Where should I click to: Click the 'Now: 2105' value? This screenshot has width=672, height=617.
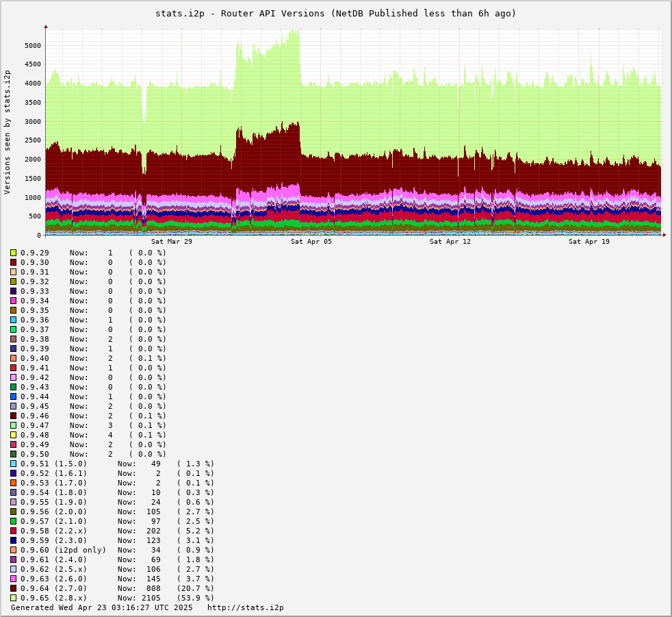140,598
